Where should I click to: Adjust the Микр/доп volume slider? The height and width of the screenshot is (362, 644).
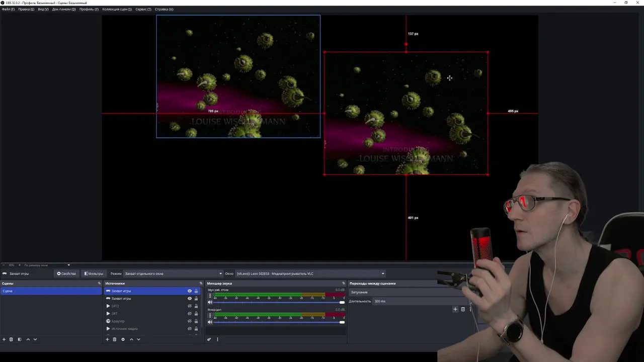[279, 322]
